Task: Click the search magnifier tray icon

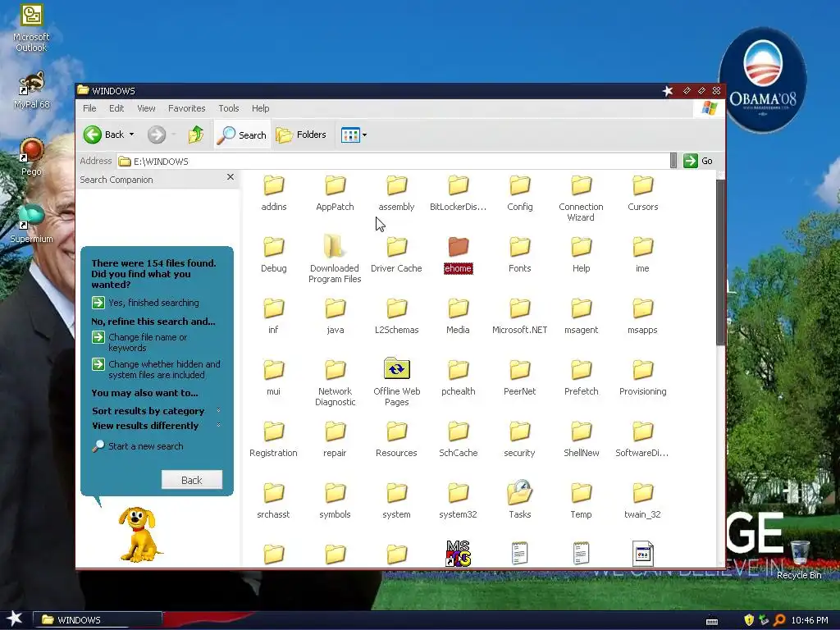Action: 779,620
